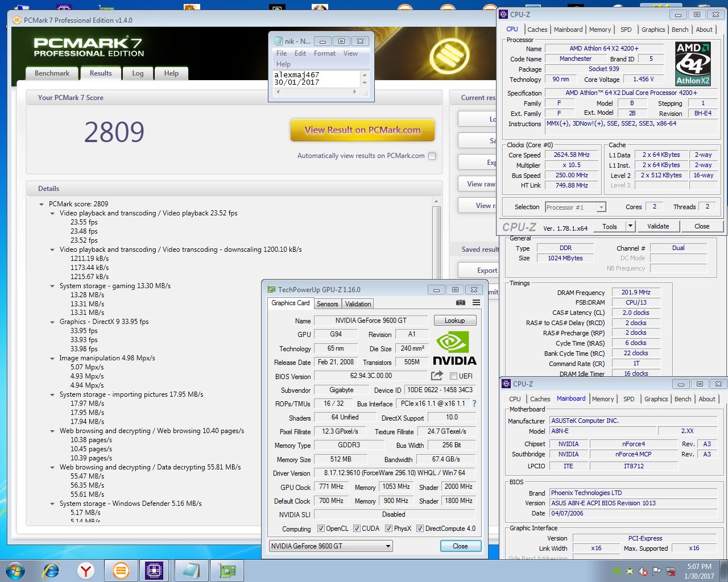Click the NVIDIA logo in GPU-Z
The width and height of the screenshot is (728, 582).
pos(454,348)
